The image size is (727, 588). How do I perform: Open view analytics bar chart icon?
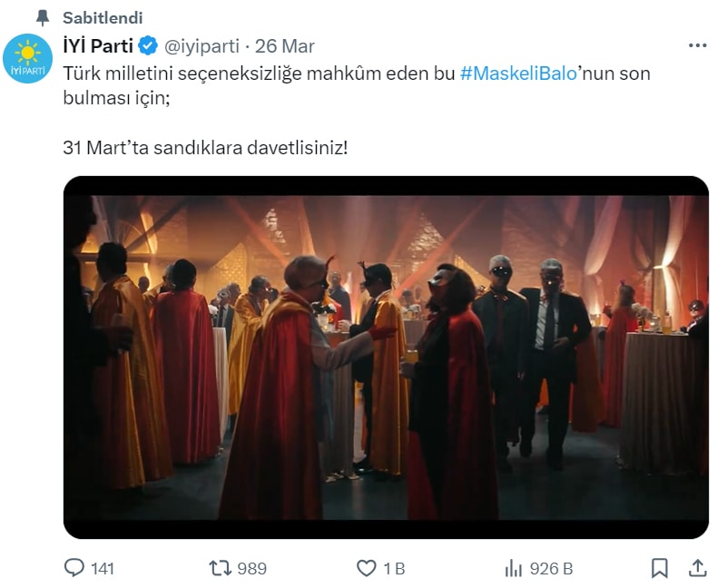tap(514, 568)
